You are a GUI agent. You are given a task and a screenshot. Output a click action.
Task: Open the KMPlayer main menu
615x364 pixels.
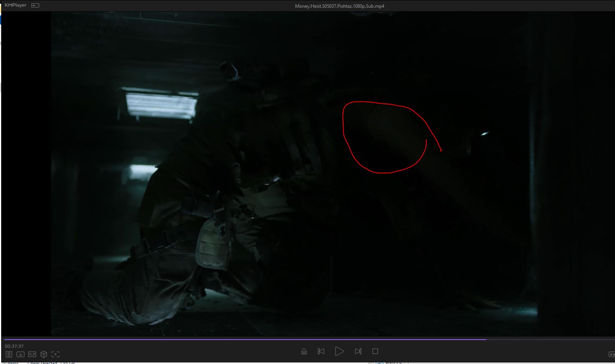pyautogui.click(x=15, y=5)
